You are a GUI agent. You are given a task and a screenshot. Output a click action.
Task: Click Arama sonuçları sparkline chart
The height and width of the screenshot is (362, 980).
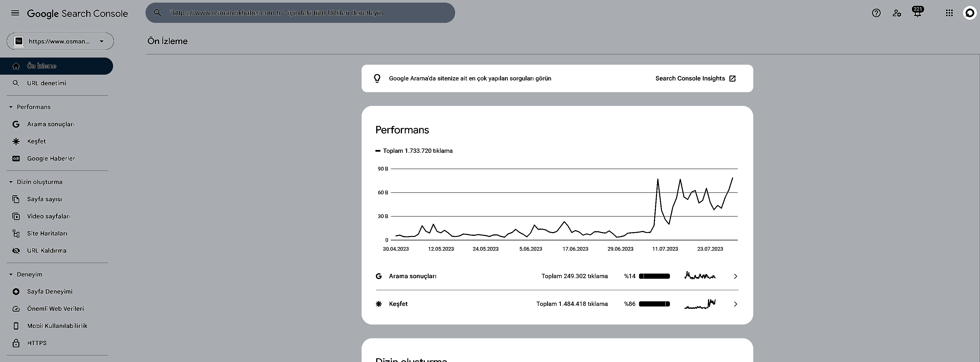[700, 275]
